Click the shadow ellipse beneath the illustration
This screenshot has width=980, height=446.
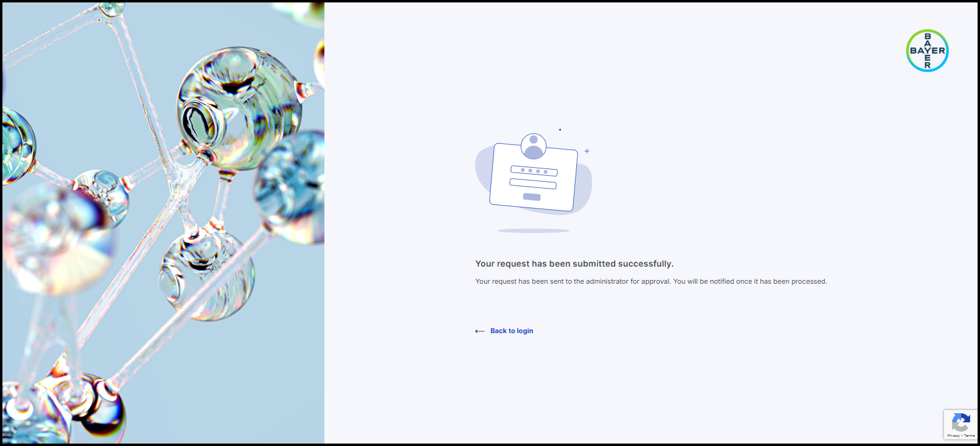pyautogui.click(x=534, y=231)
